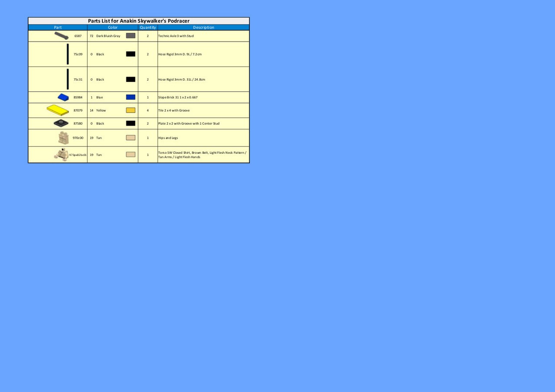Click the color code '14'

(x=91, y=110)
